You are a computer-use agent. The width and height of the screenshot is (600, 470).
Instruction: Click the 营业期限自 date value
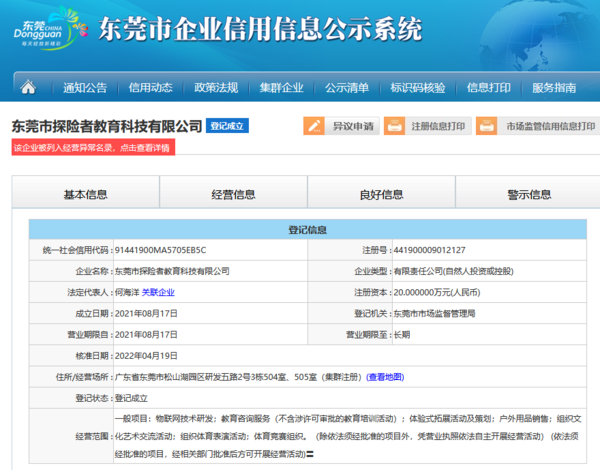pyautogui.click(x=146, y=335)
